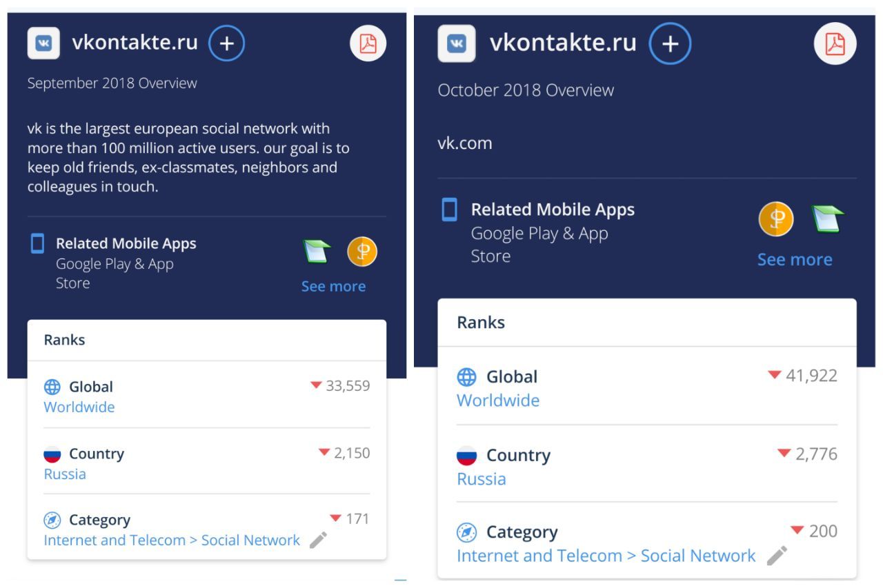Download PDF in October 2018 overview
The image size is (883, 588).
click(835, 43)
